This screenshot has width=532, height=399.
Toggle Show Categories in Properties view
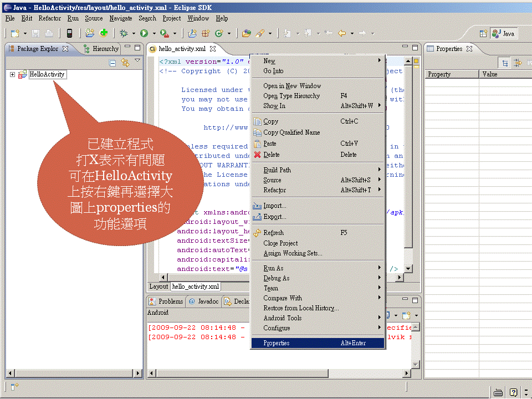coord(505,63)
